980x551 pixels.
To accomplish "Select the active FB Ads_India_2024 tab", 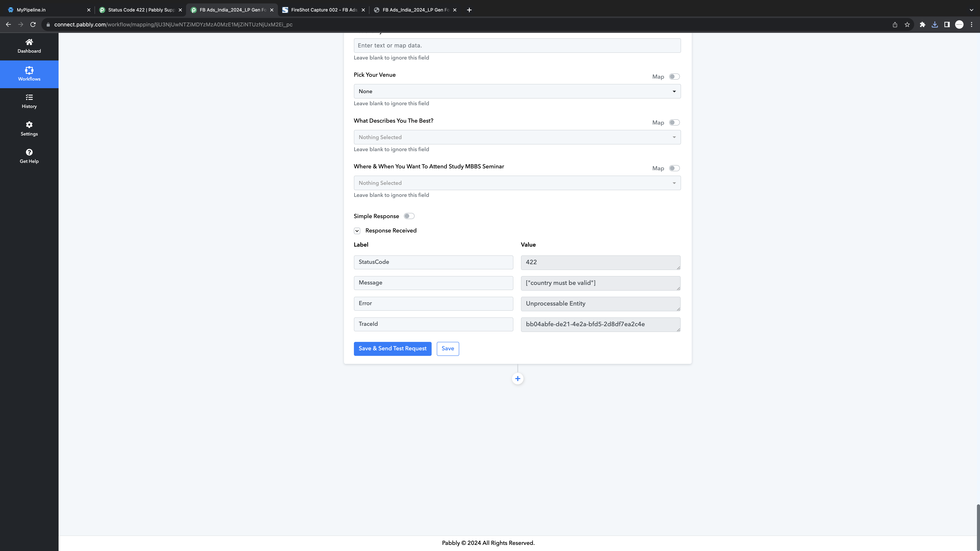I will [x=232, y=10].
